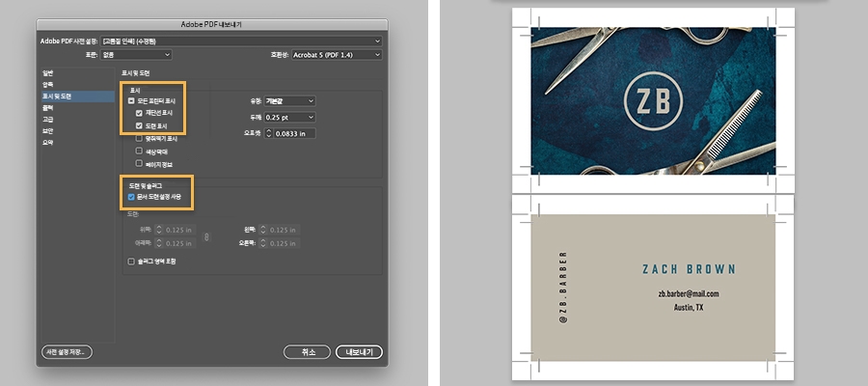This screenshot has height=386, width=868.
Task: Enable 슬러그 영역 포함 checkbox
Action: coord(131,262)
